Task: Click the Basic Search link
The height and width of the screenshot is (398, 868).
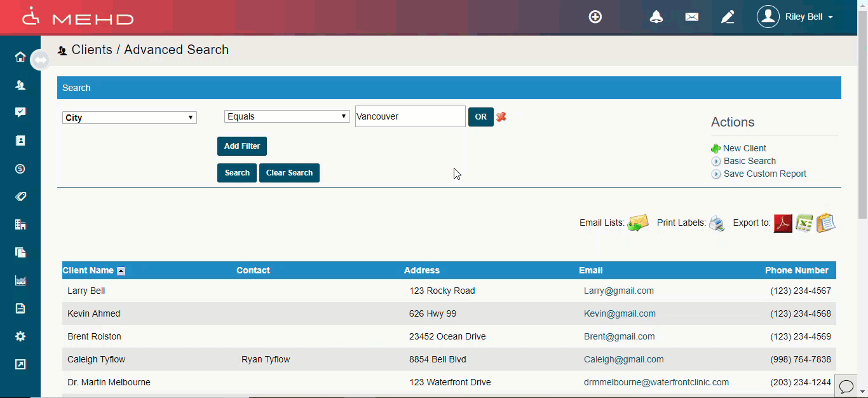Action: point(750,161)
